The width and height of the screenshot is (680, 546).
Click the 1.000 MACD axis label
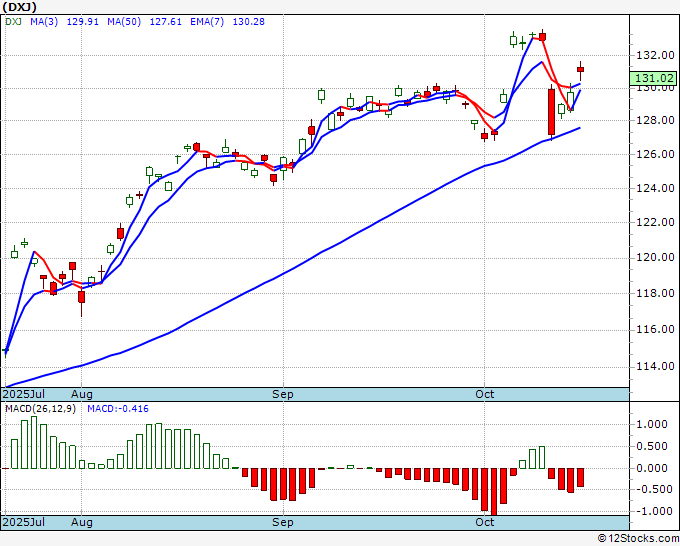653,424
